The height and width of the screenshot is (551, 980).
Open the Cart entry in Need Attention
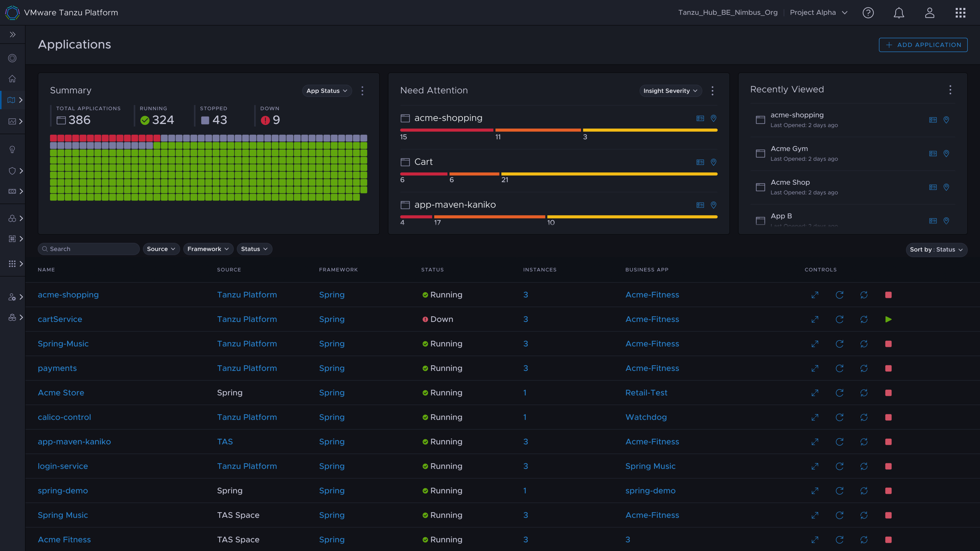tap(423, 162)
